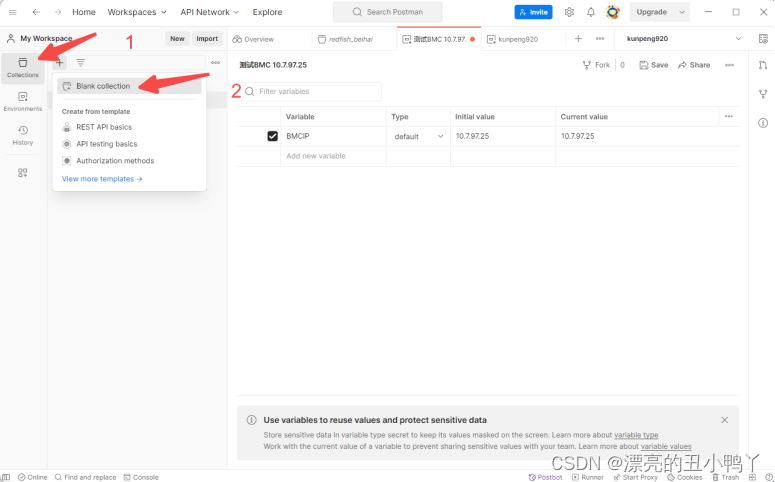Open the Upgrade dropdown arrow
775x482 pixels.
682,12
